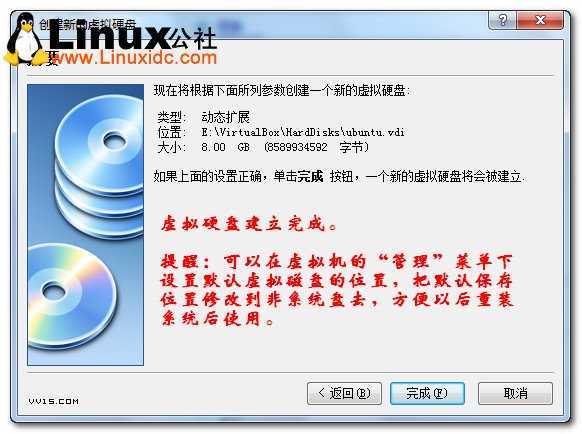This screenshot has width=582, height=434.
Task: Close the dialog with the red X
Action: point(540,20)
